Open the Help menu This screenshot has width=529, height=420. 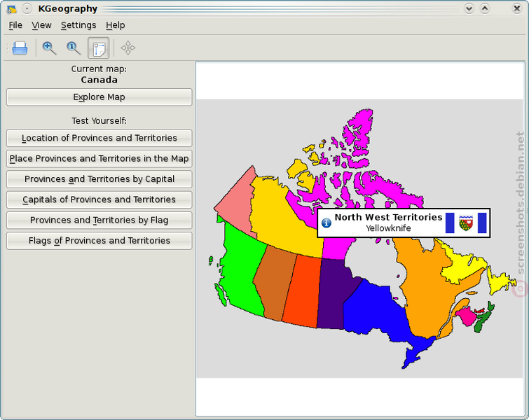point(116,25)
